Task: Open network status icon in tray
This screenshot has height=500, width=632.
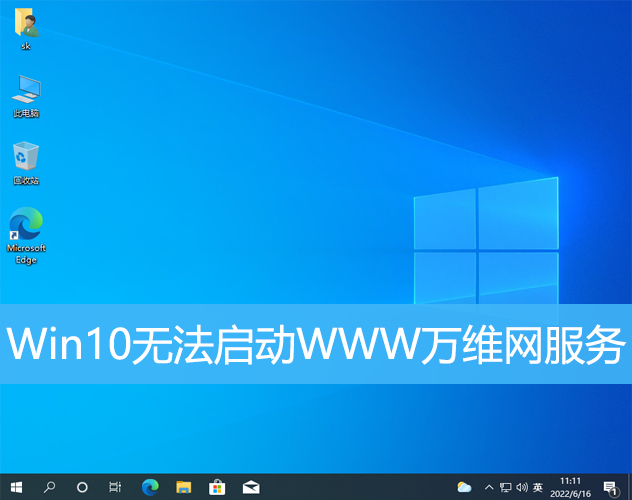Action: point(506,487)
